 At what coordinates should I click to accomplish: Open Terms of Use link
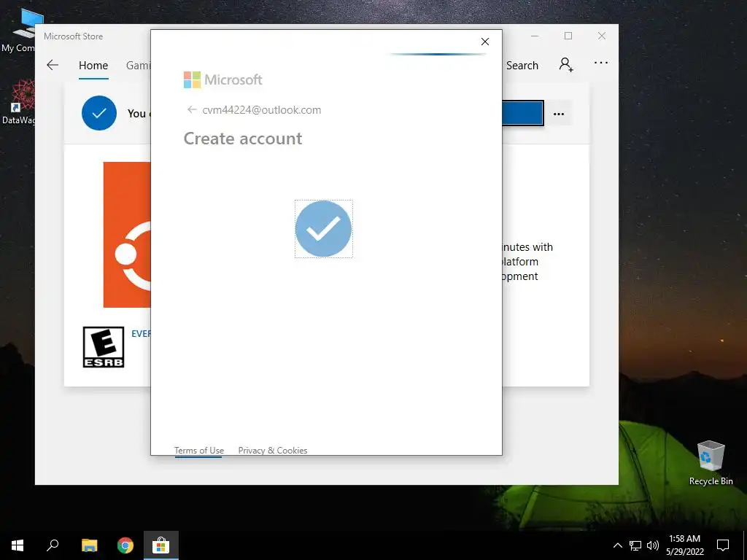pos(198,451)
